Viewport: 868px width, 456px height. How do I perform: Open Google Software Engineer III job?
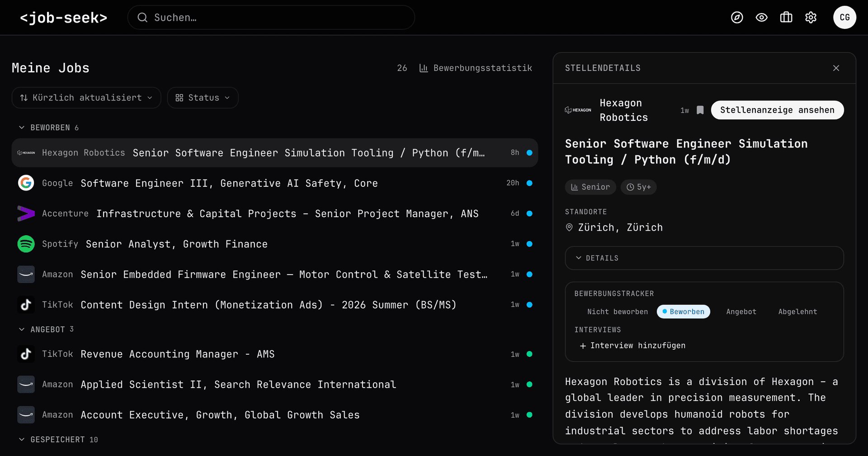click(x=275, y=183)
